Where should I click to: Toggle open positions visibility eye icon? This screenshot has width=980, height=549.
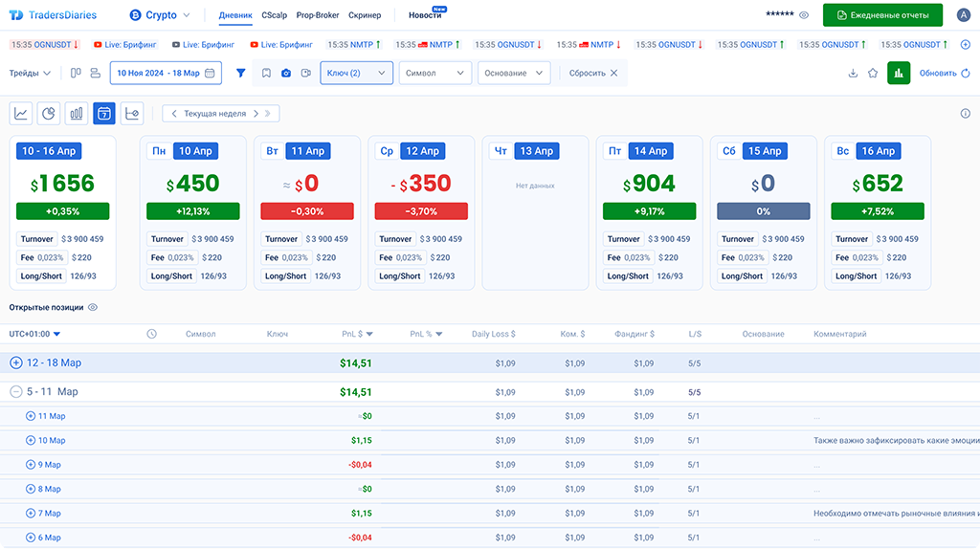click(93, 308)
